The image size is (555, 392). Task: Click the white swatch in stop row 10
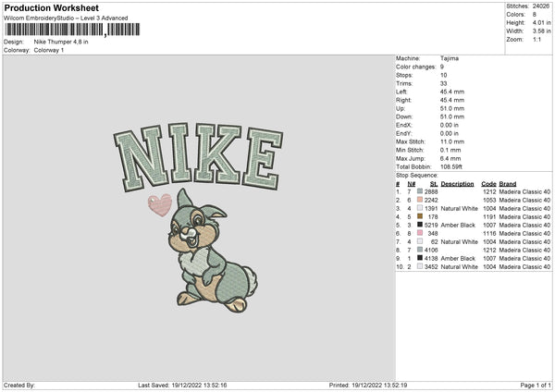click(420, 266)
